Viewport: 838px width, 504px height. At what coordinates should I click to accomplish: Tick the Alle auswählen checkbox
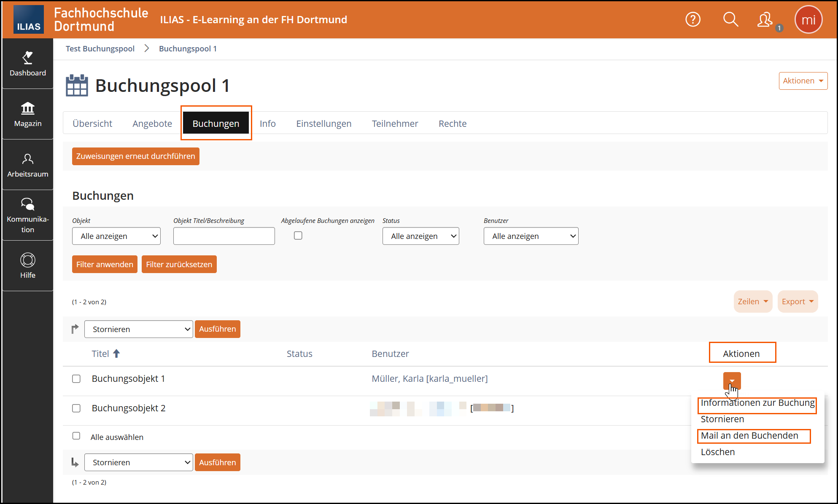pos(76,436)
